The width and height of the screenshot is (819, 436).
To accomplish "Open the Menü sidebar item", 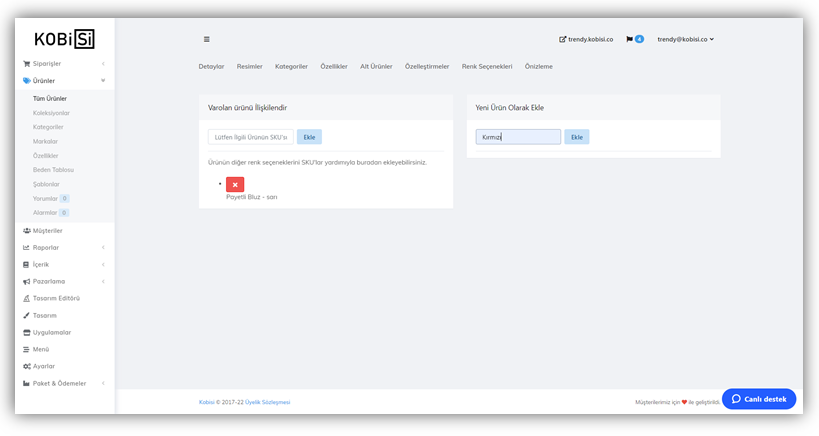I will (40, 349).
